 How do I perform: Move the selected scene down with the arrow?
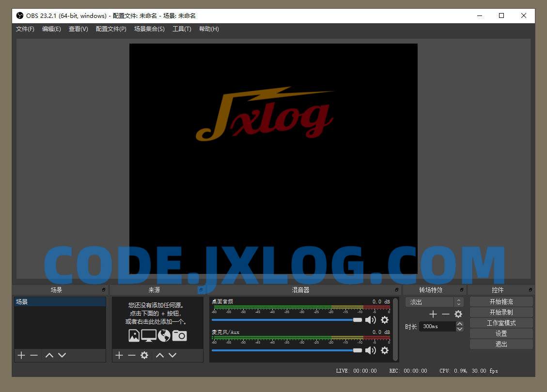click(x=62, y=355)
